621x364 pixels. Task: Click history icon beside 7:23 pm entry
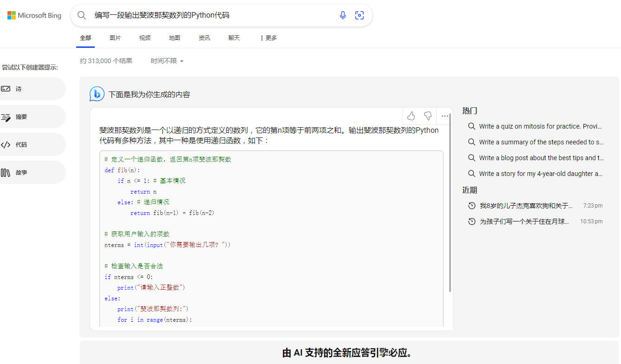[471, 206]
